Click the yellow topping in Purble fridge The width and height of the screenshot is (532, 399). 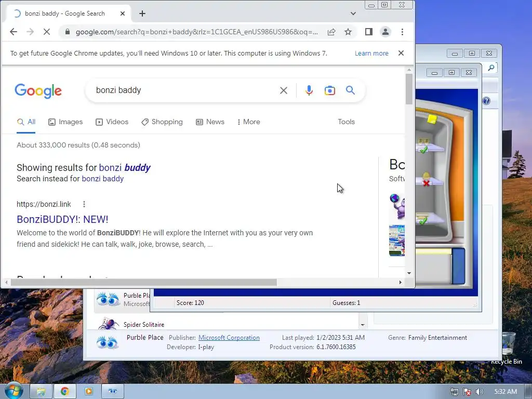(432, 119)
